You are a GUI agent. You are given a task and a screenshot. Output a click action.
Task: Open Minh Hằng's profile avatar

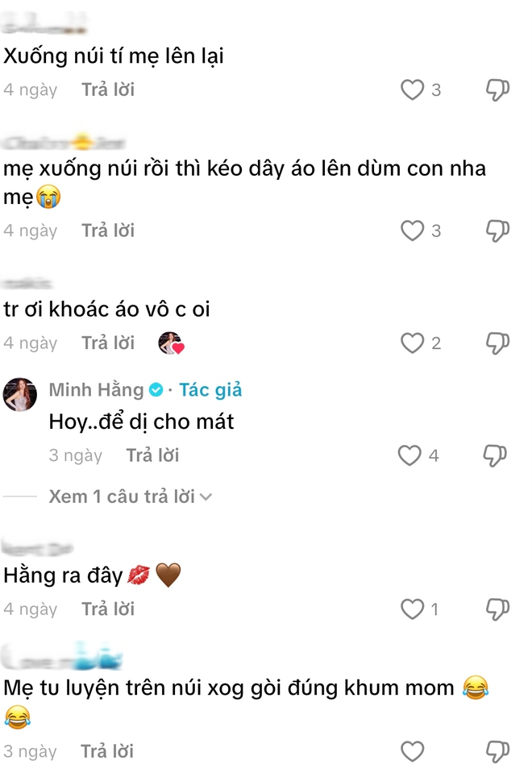[x=20, y=394]
